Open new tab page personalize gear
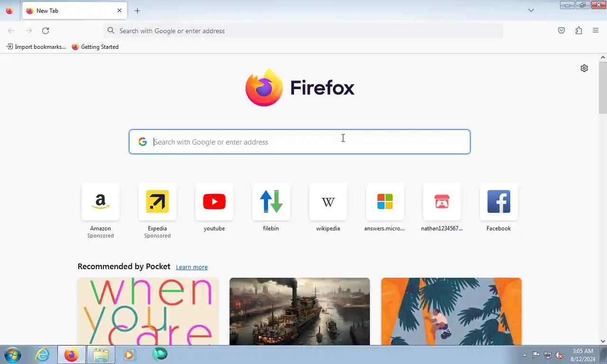607x364 pixels. (584, 68)
